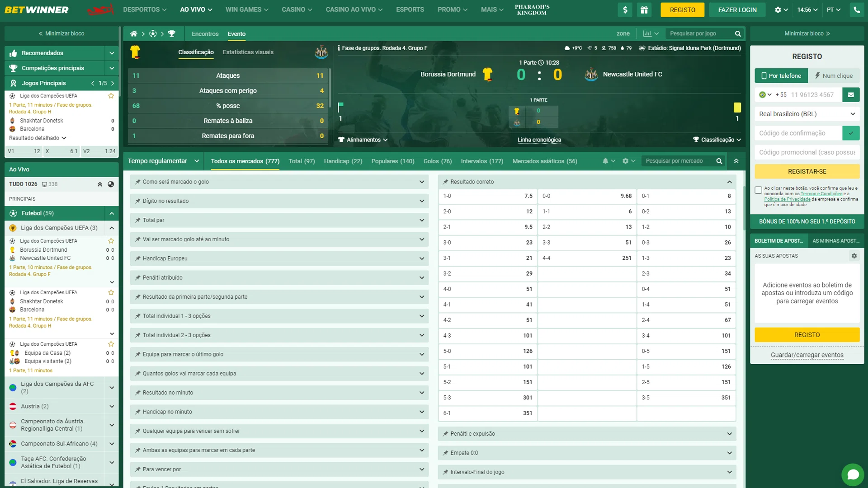Open the home breadcrumb icon
This screenshot has width=868, height=488.
[133, 33]
